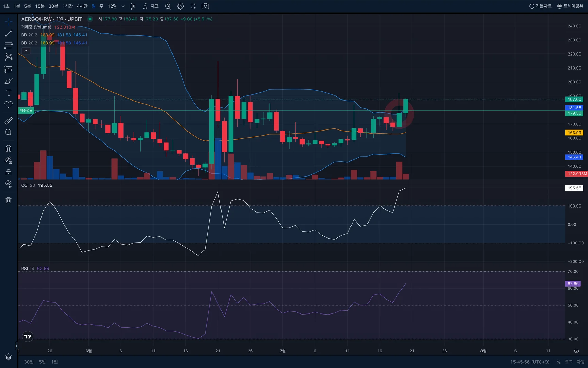Take a chart snapshot with camera icon
The height and width of the screenshot is (368, 588).
click(x=205, y=6)
